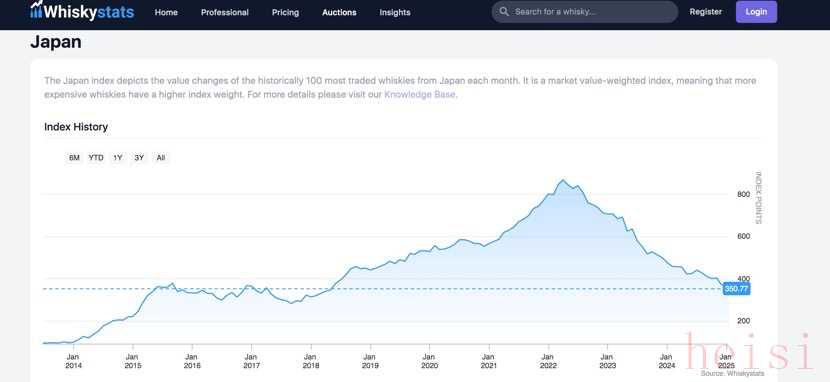The height and width of the screenshot is (382, 830).
Task: Focus the whisky search field
Action: click(x=584, y=12)
